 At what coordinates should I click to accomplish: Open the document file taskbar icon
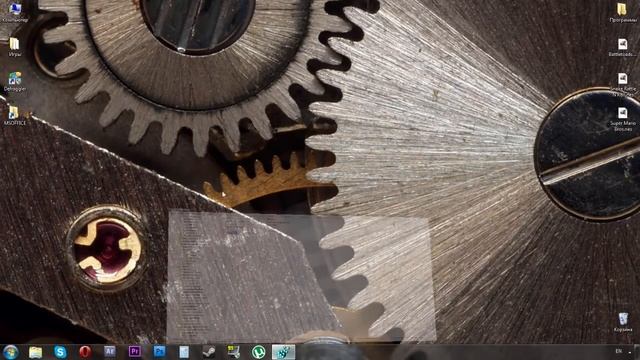[x=184, y=352]
